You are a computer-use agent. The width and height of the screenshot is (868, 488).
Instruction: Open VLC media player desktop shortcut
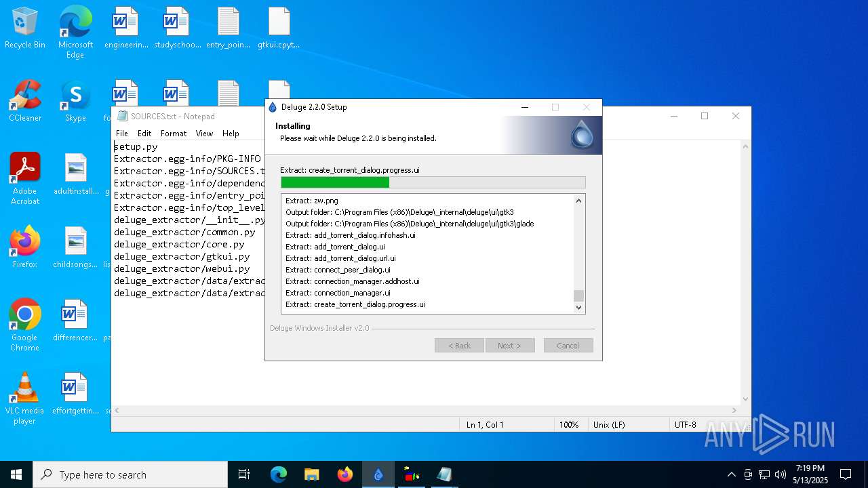tap(25, 399)
